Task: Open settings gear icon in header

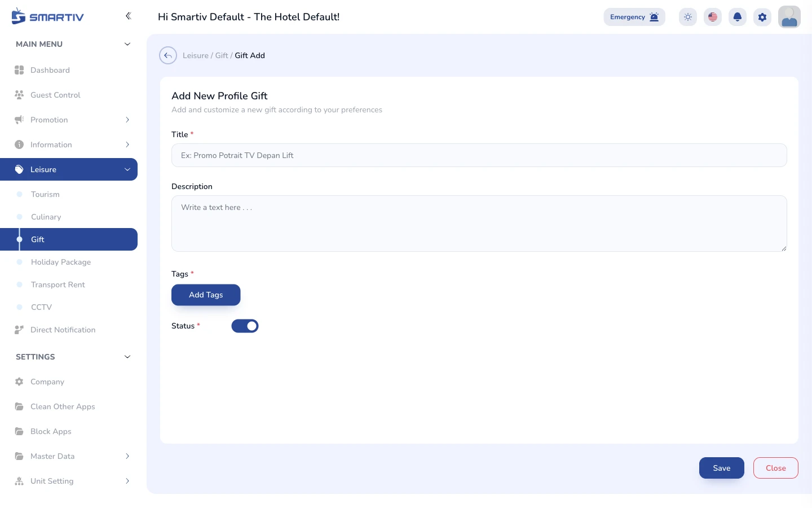Action: (762, 17)
